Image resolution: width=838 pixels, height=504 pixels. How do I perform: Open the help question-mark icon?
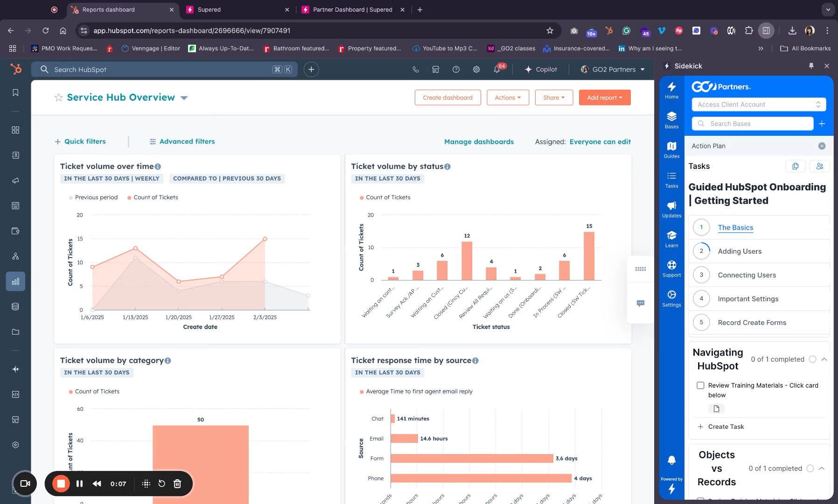pyautogui.click(x=456, y=70)
